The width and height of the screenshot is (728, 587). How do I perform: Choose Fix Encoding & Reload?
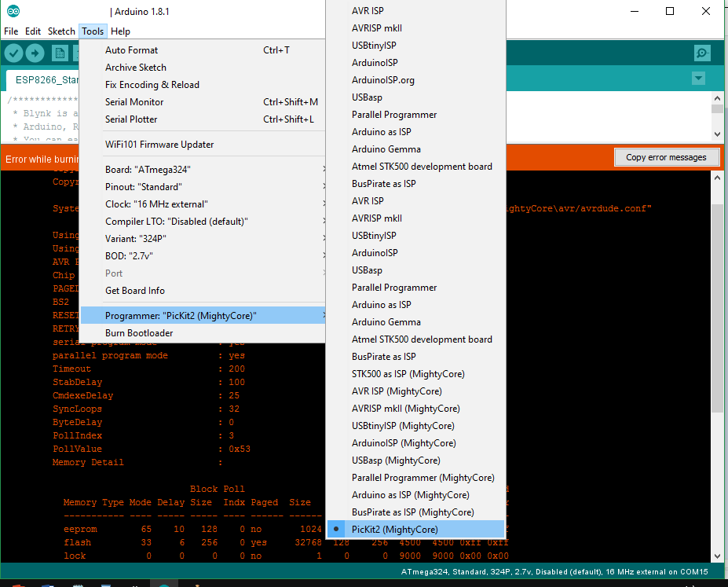click(x=203, y=85)
